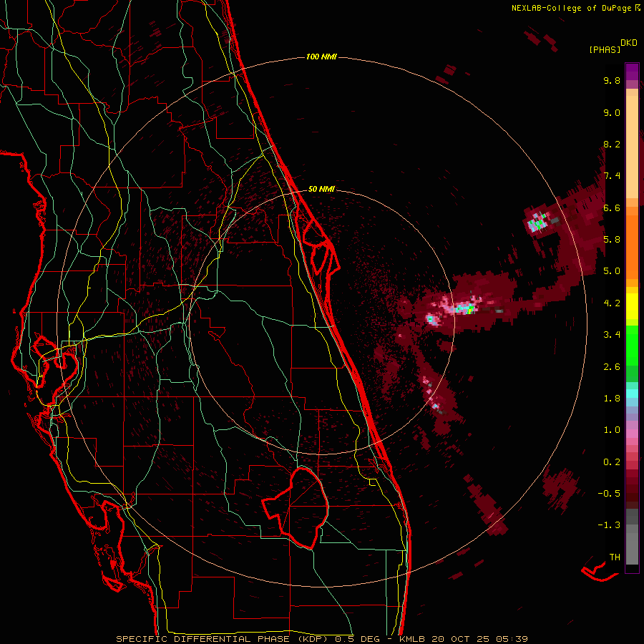The height and width of the screenshot is (644, 644).
Task: Select the 6.6 color scale value
Action: pyautogui.click(x=612, y=208)
